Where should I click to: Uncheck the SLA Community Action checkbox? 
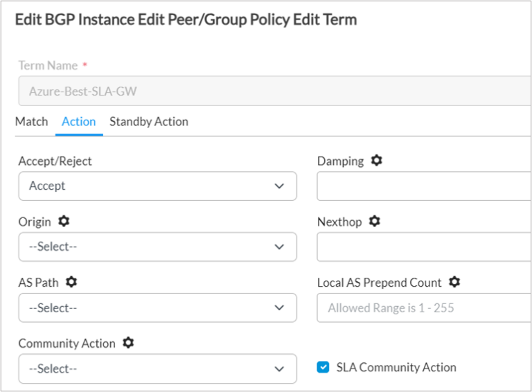click(x=323, y=367)
